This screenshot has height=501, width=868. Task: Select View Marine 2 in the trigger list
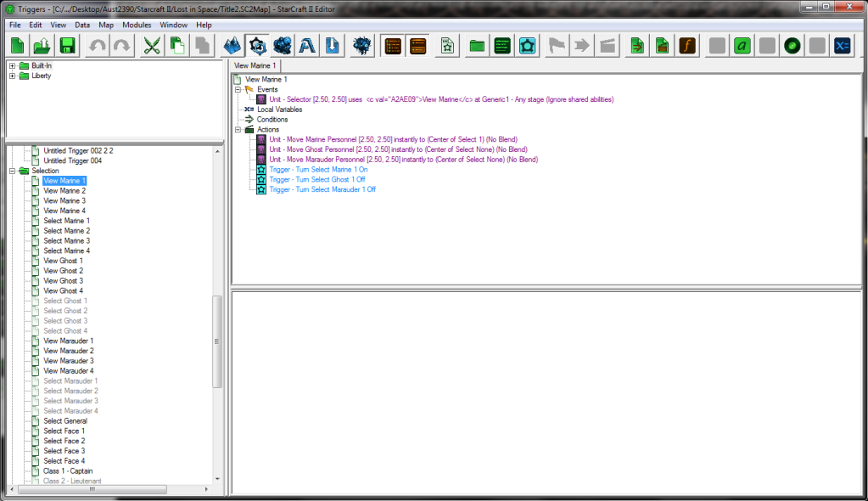click(64, 191)
